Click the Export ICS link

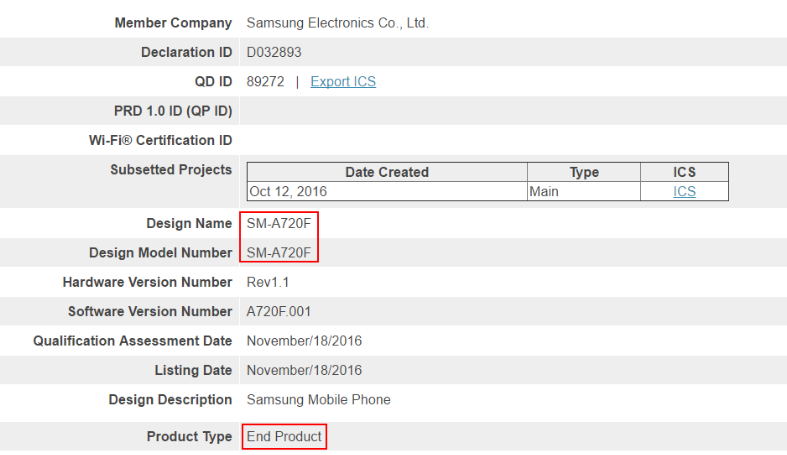tap(343, 81)
